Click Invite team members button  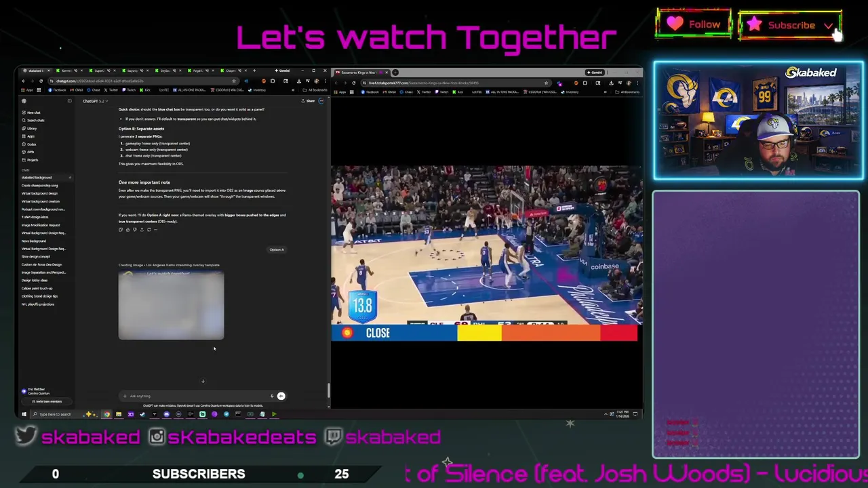(x=47, y=401)
